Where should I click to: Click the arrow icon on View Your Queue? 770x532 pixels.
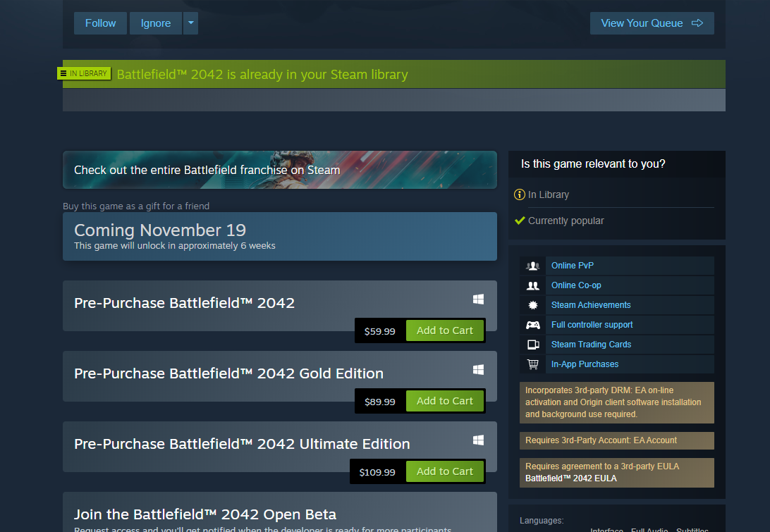[x=697, y=23]
